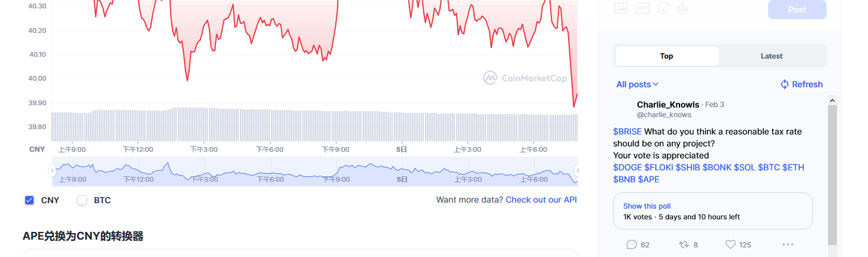Uncheck the CNY checkbox
868x257 pixels.
coord(29,200)
